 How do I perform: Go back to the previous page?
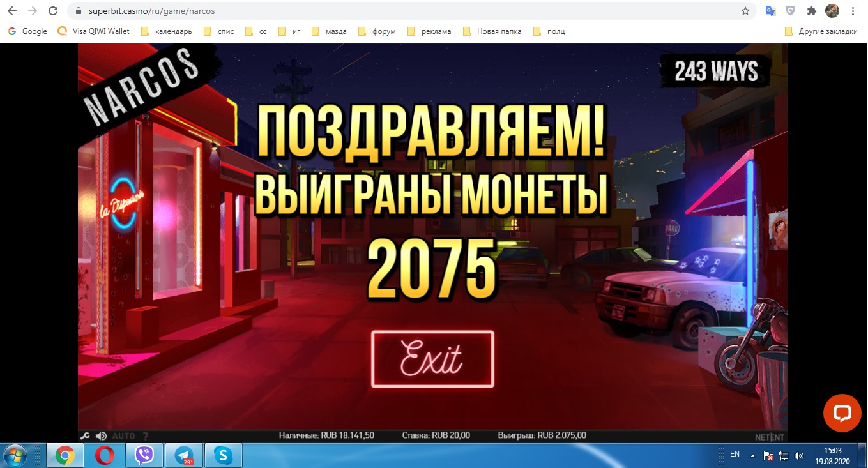(x=12, y=11)
